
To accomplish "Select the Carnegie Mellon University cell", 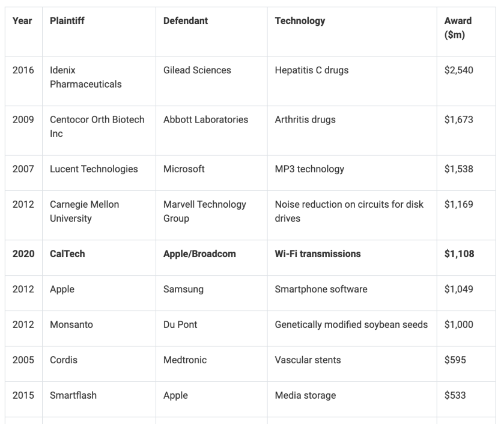I will (x=84, y=211).
